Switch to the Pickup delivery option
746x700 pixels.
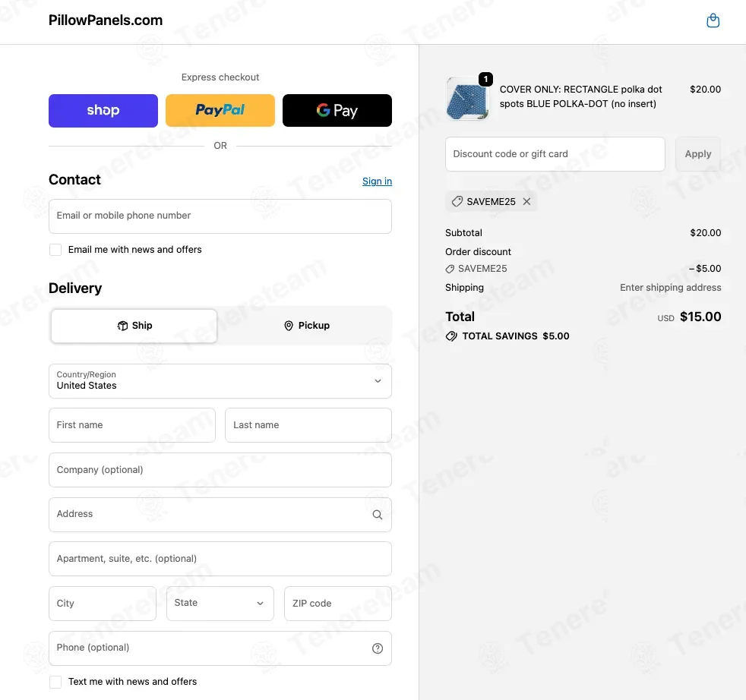307,326
